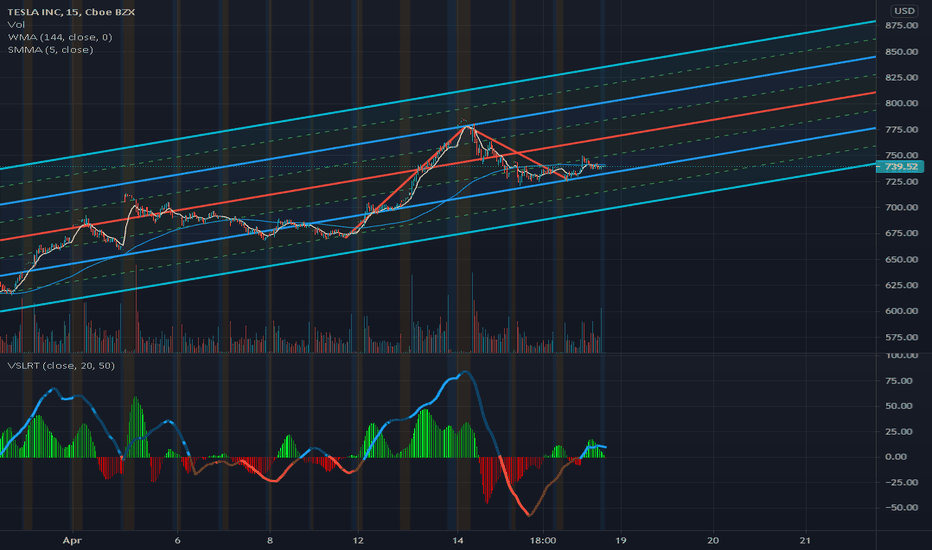Click the 725.00 price axis label
The width and height of the screenshot is (932, 550).
coord(901,181)
